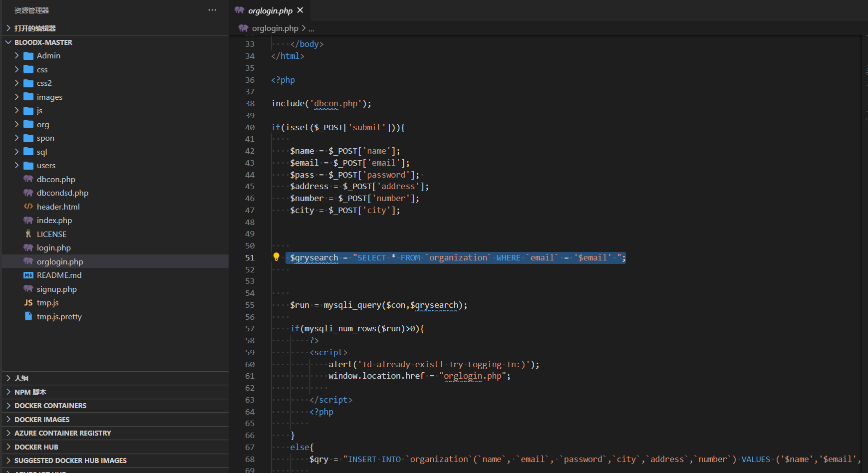Image resolution: width=868 pixels, height=473 pixels.
Task: Click the JS icon beside tmp.js
Action: click(x=28, y=302)
